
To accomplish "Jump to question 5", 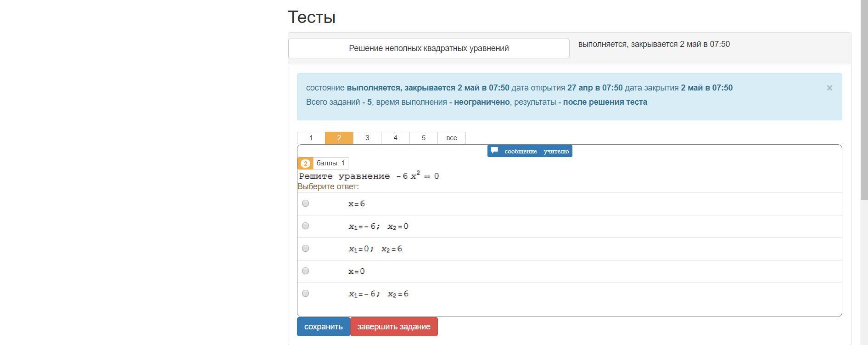I will pyautogui.click(x=423, y=138).
